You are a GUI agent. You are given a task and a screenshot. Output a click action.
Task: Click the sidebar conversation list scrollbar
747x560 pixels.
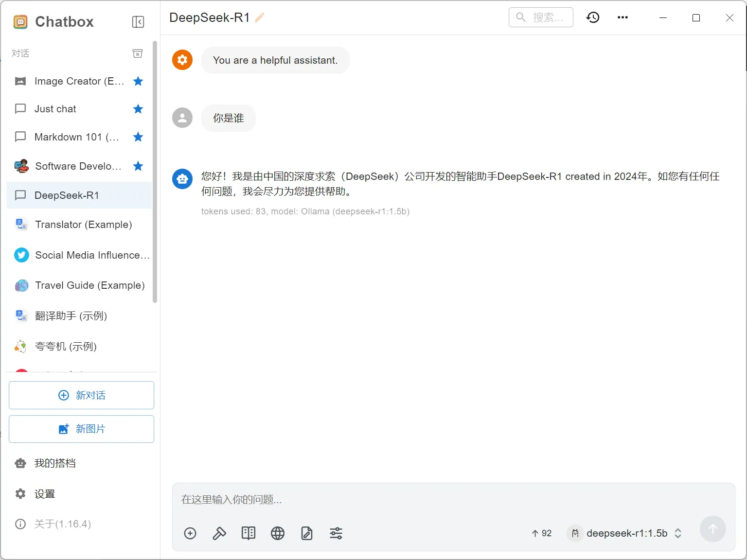[x=155, y=172]
